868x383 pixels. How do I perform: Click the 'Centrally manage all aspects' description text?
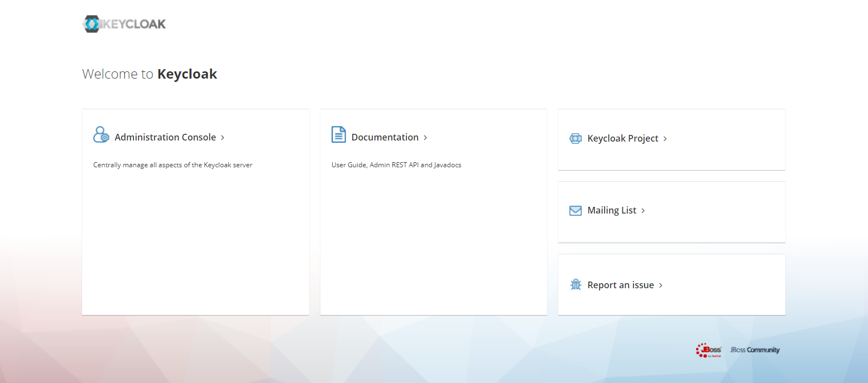[172, 165]
